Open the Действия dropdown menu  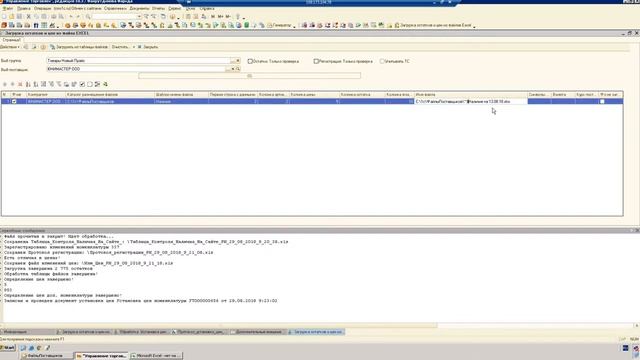10,47
